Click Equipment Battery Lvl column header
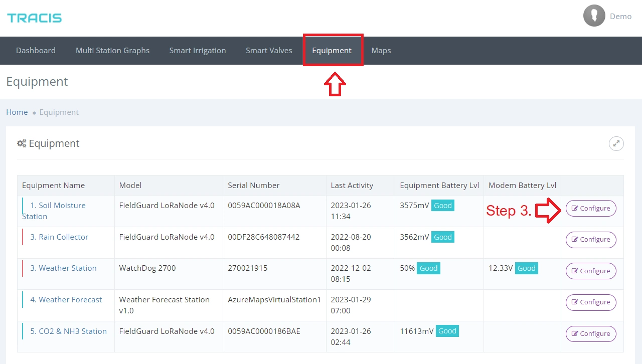Viewport: 642px width, 364px height. (x=439, y=186)
